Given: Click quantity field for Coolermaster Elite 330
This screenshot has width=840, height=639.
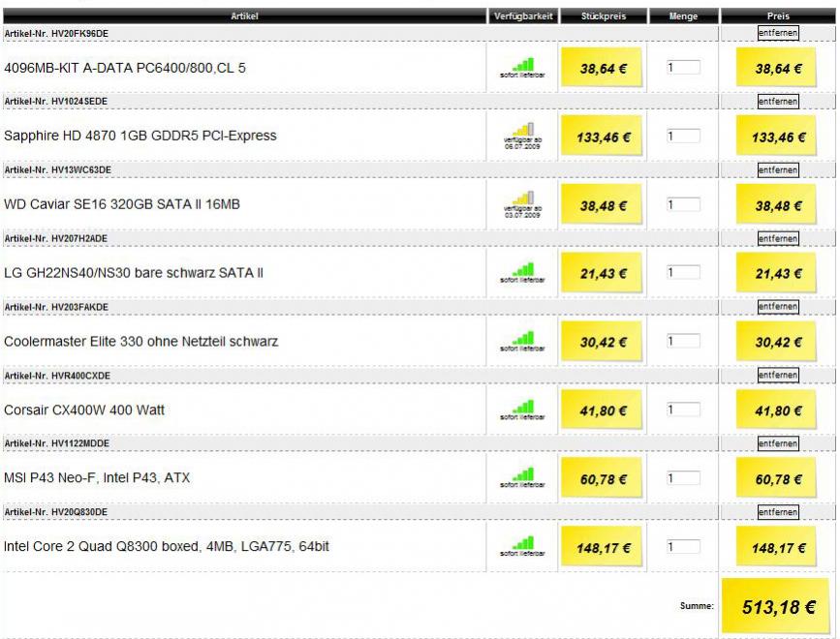Looking at the screenshot, I should [683, 341].
